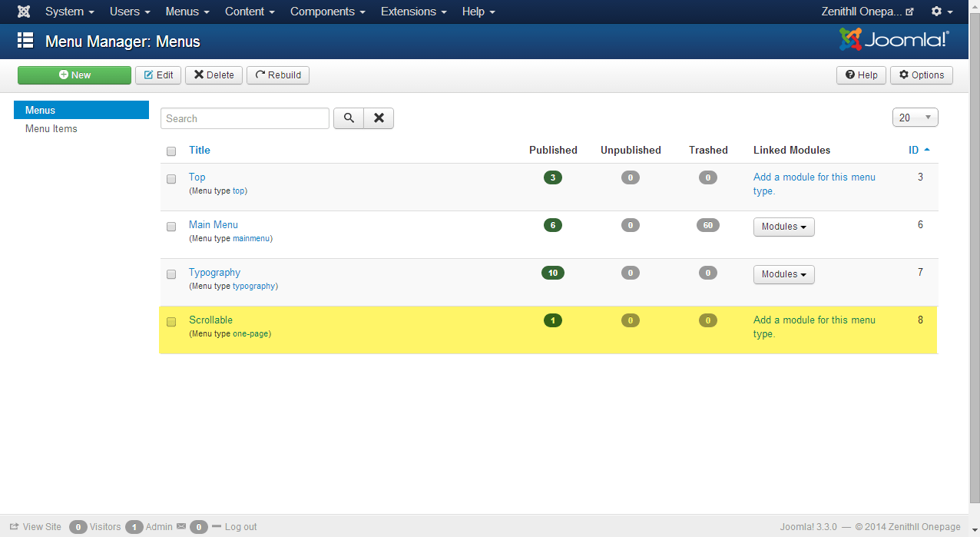The image size is (980, 537).
Task: Open the Typography title link
Action: tap(214, 272)
